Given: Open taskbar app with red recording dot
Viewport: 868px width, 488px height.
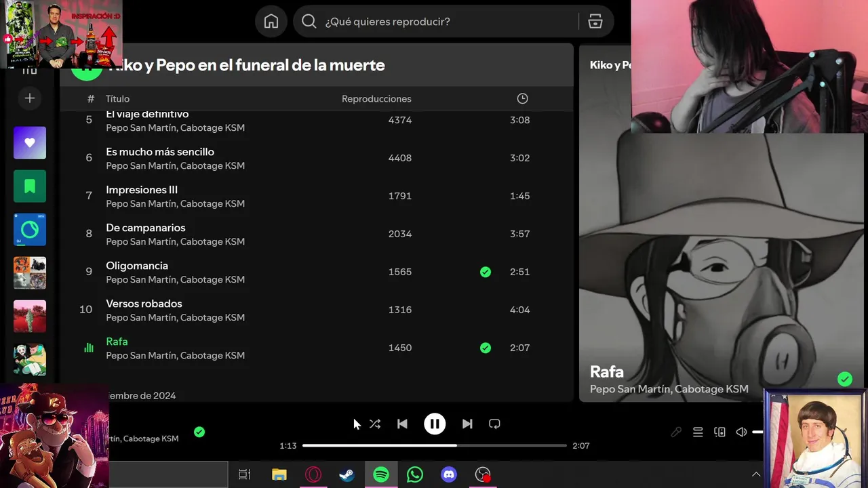Looking at the screenshot, I should (483, 474).
